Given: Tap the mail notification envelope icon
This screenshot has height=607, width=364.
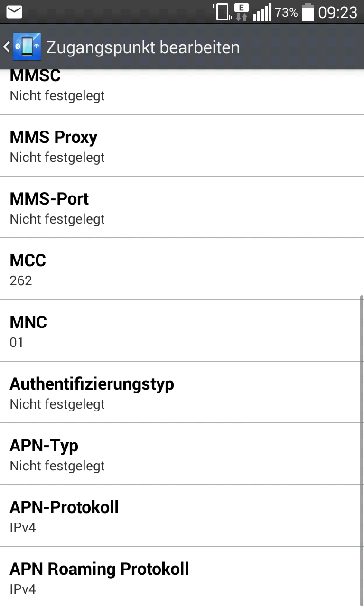Looking at the screenshot, I should click(x=14, y=12).
